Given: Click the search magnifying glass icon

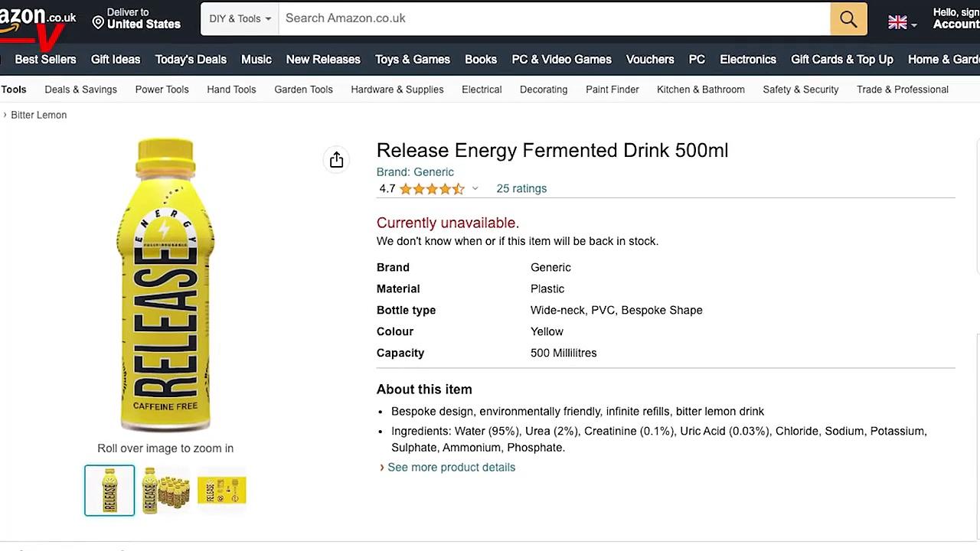Looking at the screenshot, I should coord(848,18).
